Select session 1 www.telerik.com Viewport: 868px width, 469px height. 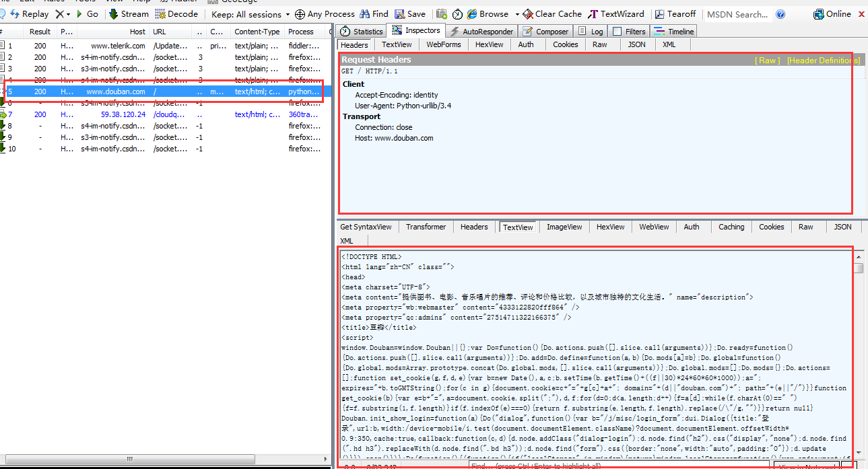[x=164, y=46]
